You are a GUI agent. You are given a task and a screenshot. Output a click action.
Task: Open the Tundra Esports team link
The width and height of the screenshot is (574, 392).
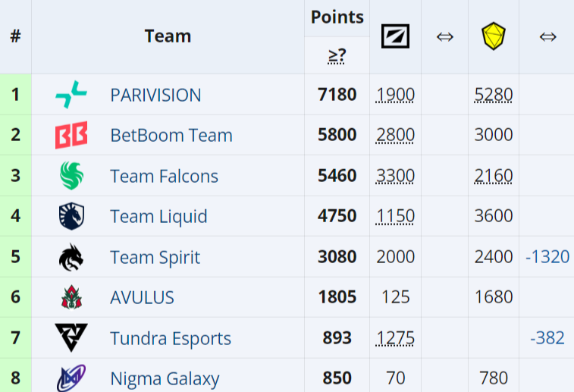(x=171, y=337)
